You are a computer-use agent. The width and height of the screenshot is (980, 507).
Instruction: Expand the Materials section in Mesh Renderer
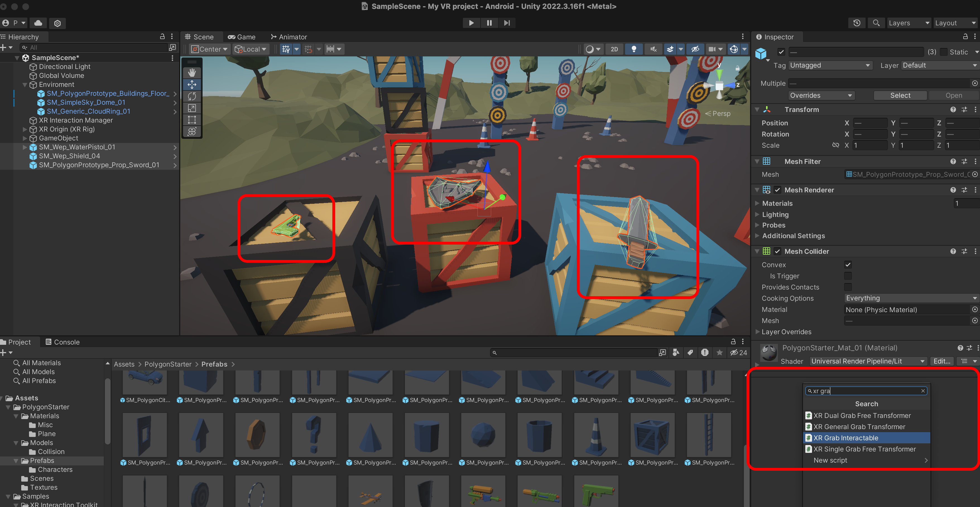point(777,203)
